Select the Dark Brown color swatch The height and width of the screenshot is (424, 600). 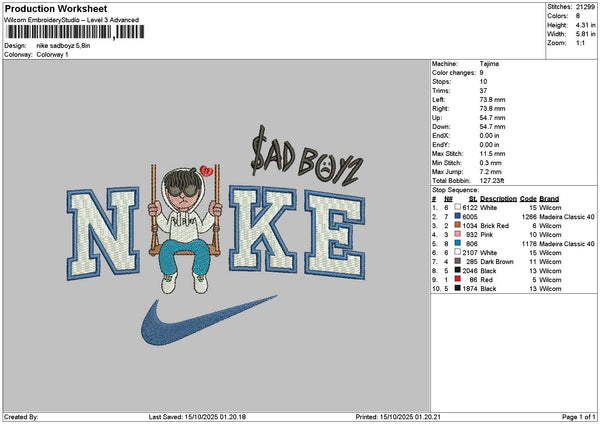click(x=457, y=261)
